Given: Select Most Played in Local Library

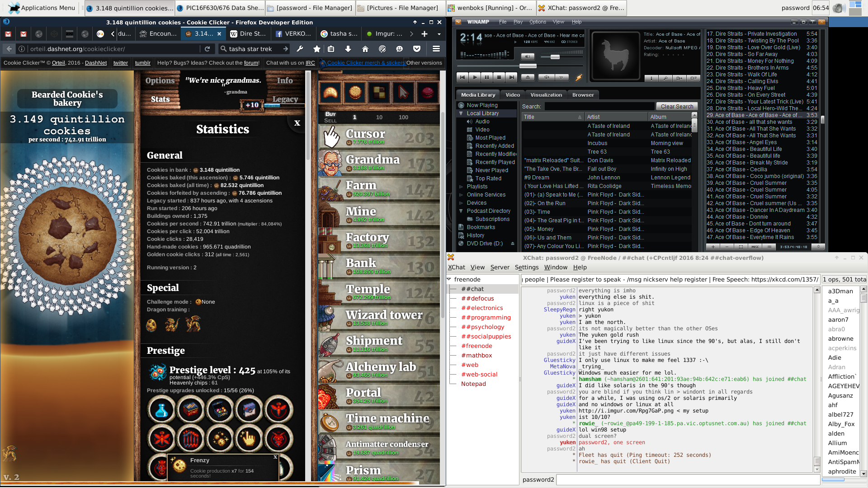Looking at the screenshot, I should [490, 138].
